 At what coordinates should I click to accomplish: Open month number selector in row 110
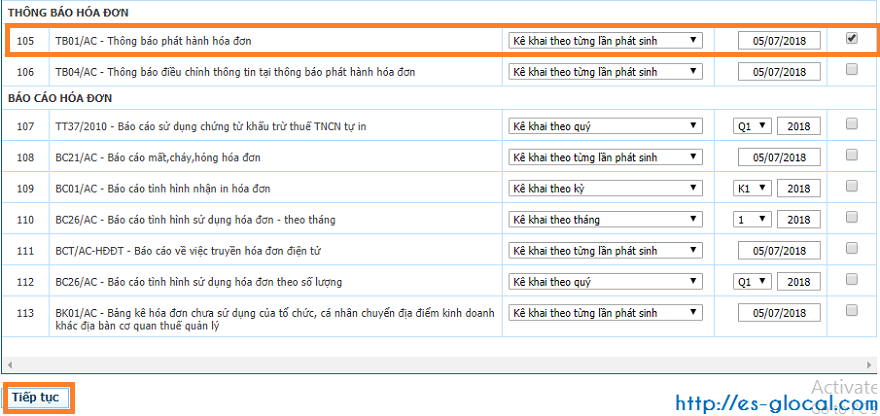point(752,219)
